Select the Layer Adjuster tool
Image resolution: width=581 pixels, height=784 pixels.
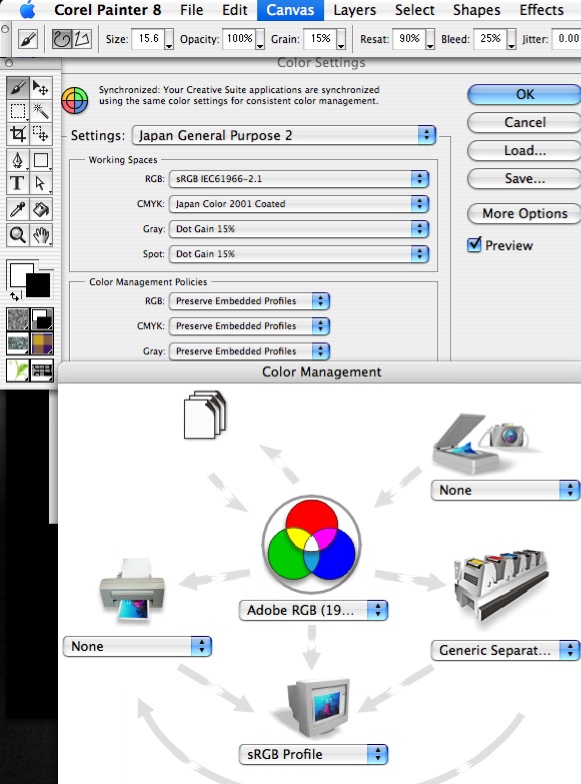[x=41, y=88]
